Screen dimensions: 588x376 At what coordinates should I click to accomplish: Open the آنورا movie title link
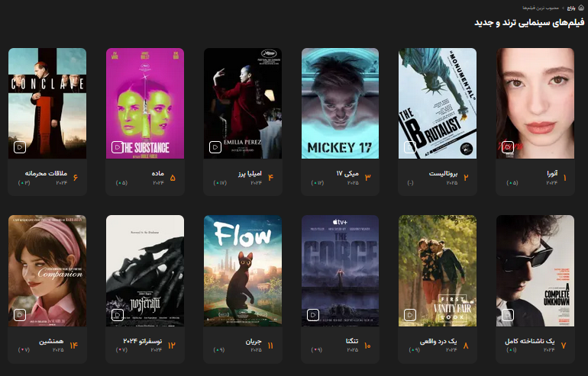(552, 173)
